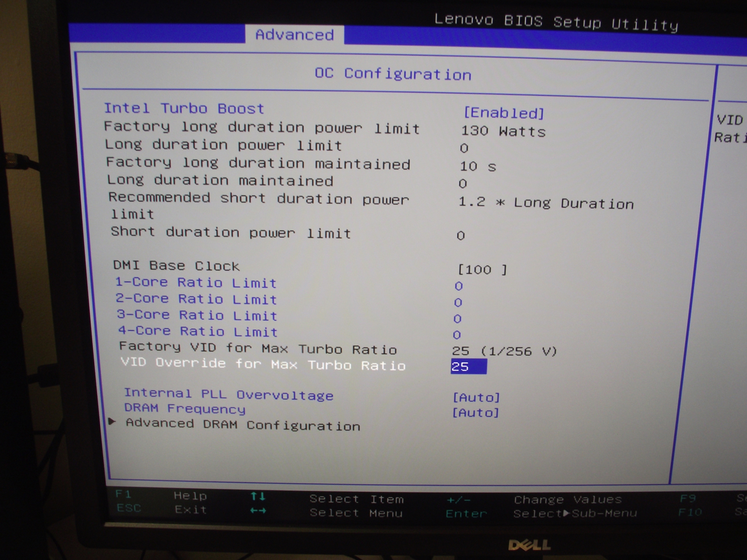Select 4-Core Ratio Limit label
Image resolution: width=747 pixels, height=560 pixels.
tap(198, 331)
